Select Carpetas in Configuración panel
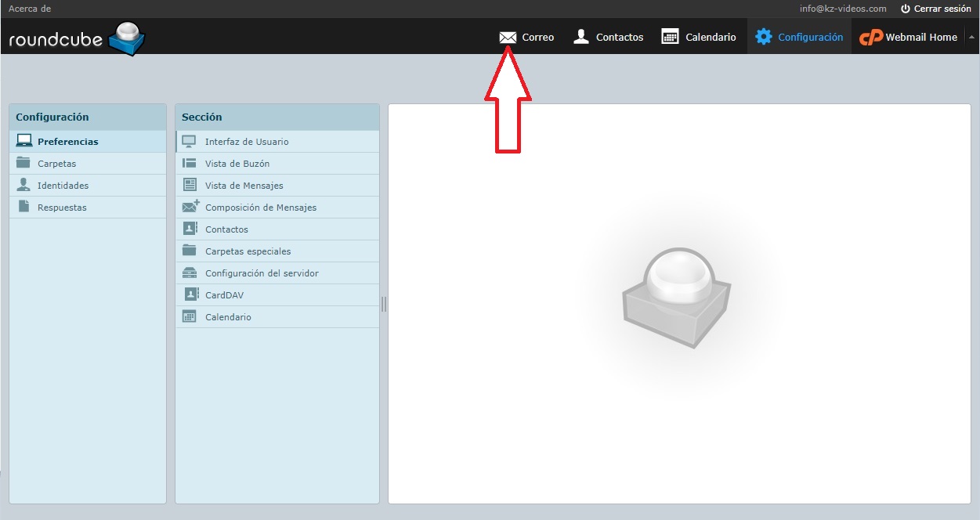Image resolution: width=980 pixels, height=520 pixels. point(56,164)
